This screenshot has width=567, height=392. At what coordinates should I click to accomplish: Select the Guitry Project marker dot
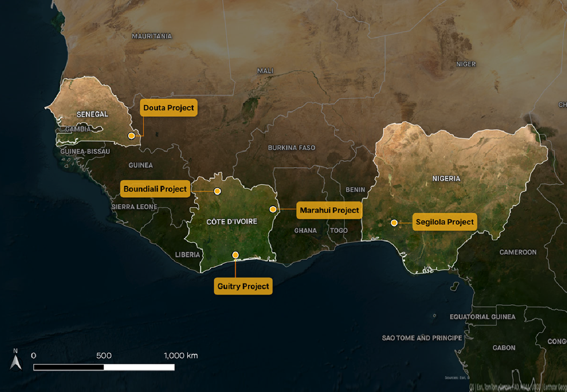pos(235,254)
